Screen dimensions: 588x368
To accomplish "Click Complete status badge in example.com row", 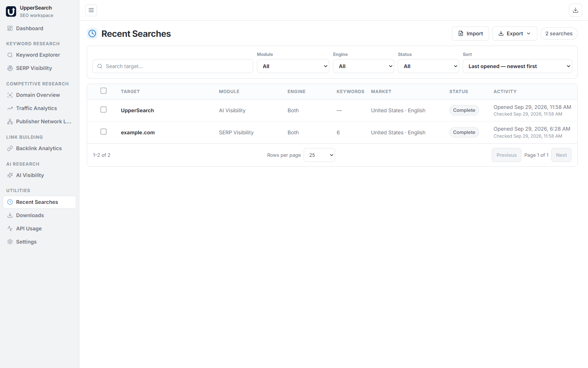I will point(464,132).
